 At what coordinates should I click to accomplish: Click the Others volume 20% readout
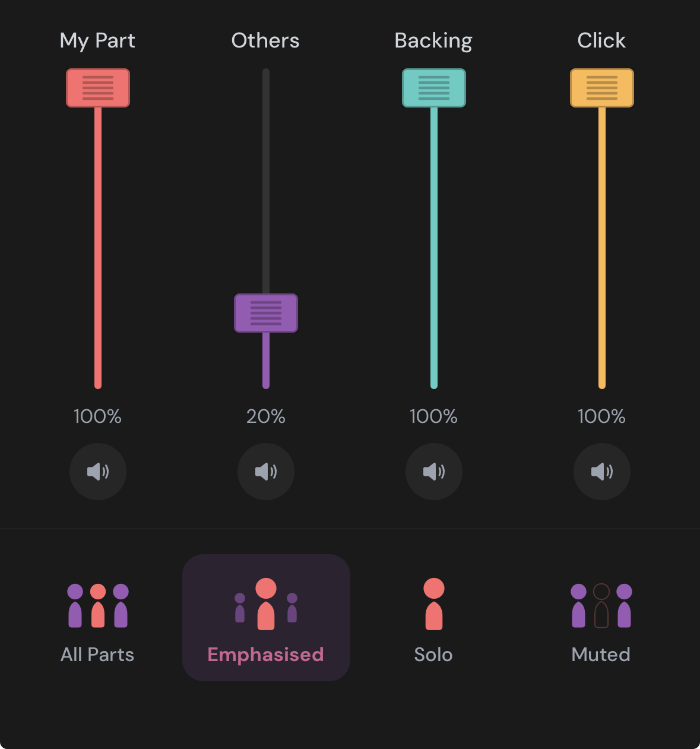pos(266,416)
